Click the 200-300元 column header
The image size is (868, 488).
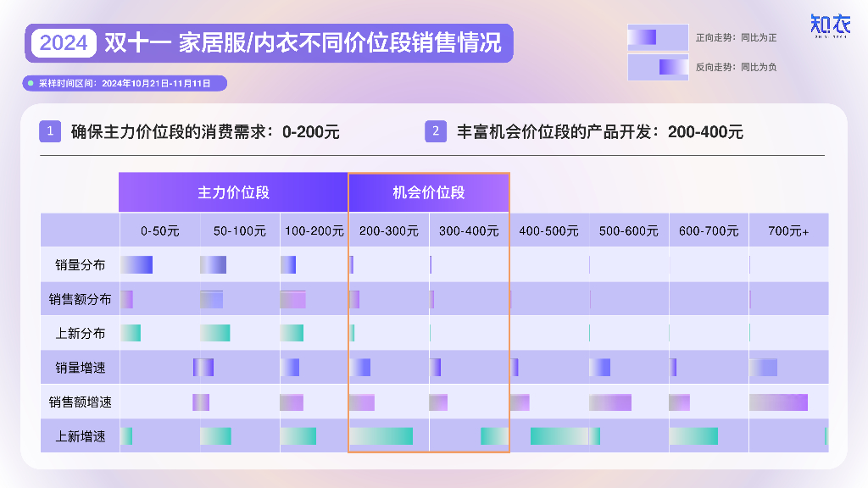point(389,230)
